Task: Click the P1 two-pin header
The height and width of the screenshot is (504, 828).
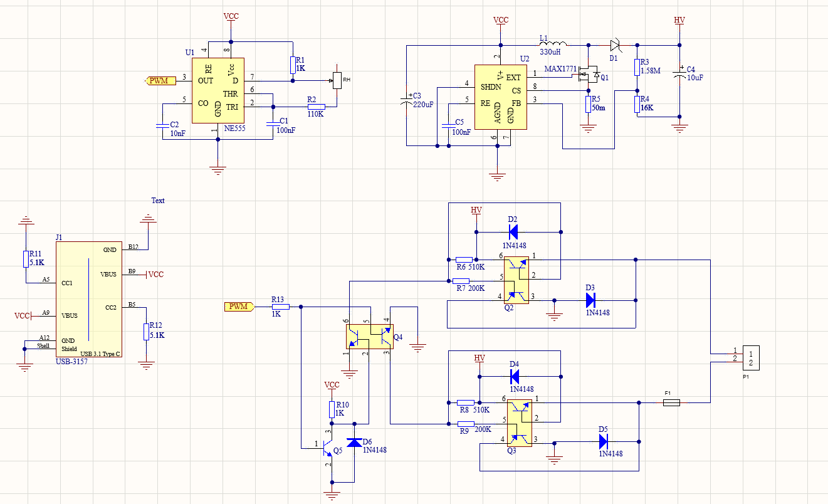Action: 750,358
